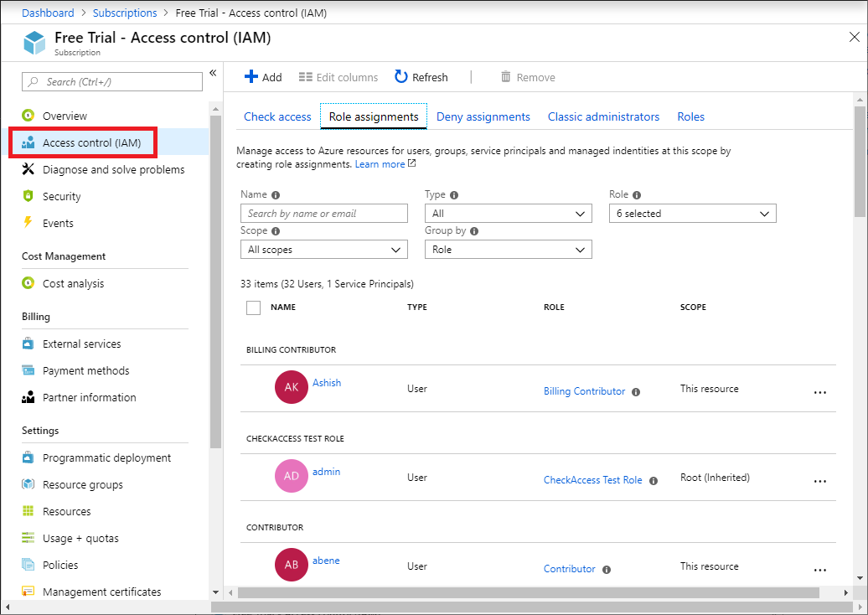Screen dimensions: 868x615
Task: Click info icon beside Billing Contributor role
Action: 636,392
